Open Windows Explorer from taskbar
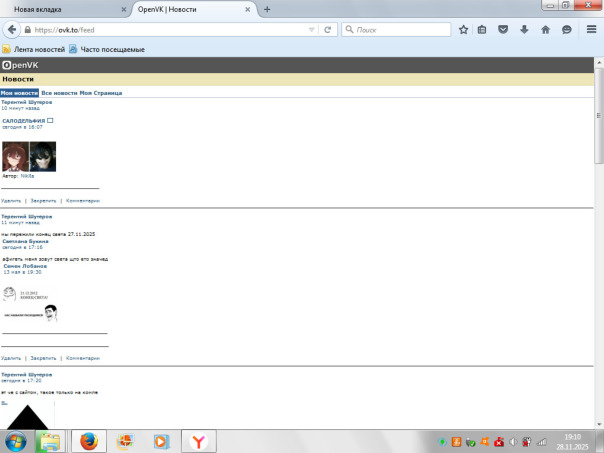Image resolution: width=604 pixels, height=453 pixels. coord(50,441)
